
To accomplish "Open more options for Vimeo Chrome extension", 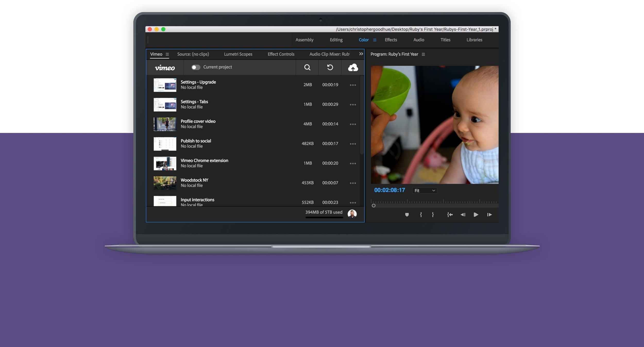I will [x=353, y=163].
